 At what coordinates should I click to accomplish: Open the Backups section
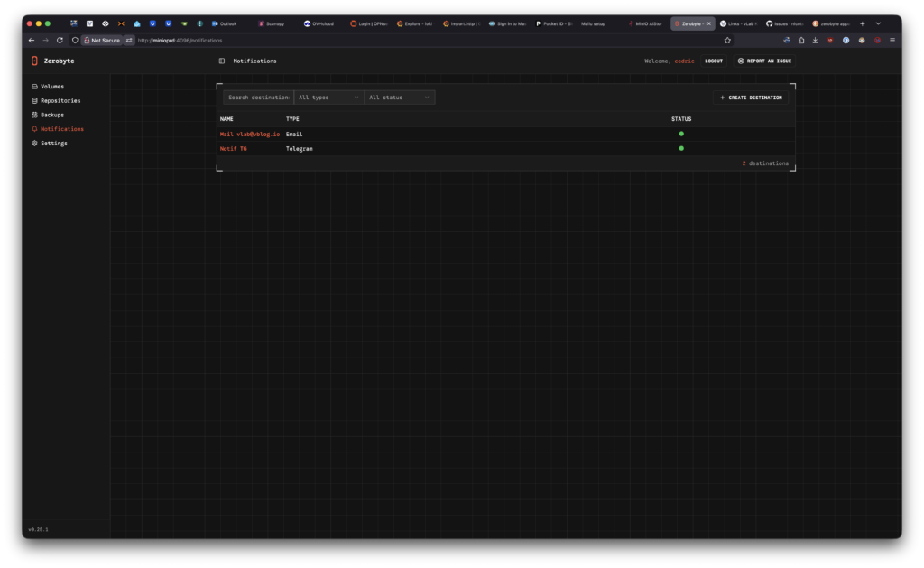click(x=52, y=115)
